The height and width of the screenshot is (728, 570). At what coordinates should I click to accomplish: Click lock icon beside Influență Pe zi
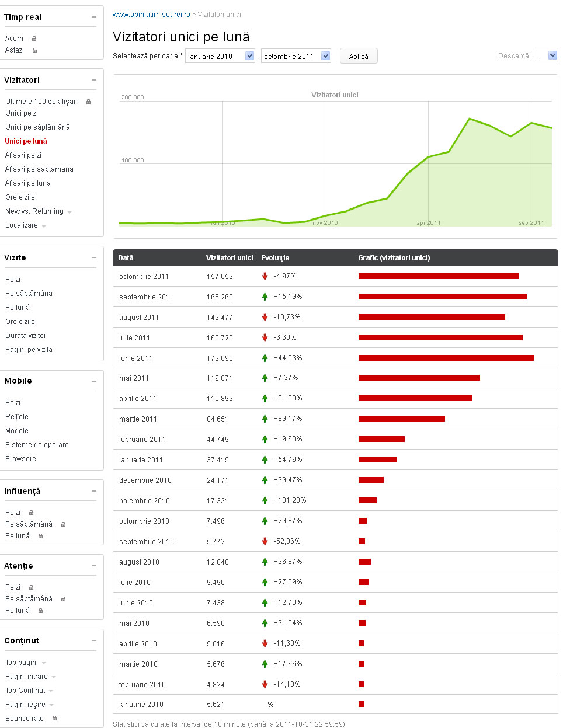31,513
